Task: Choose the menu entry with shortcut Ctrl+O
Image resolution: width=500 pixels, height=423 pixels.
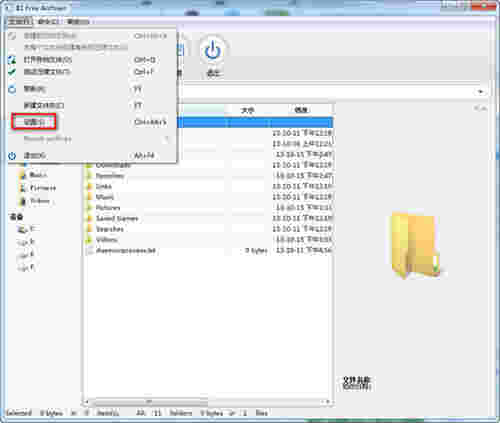Action: pyautogui.click(x=92, y=60)
